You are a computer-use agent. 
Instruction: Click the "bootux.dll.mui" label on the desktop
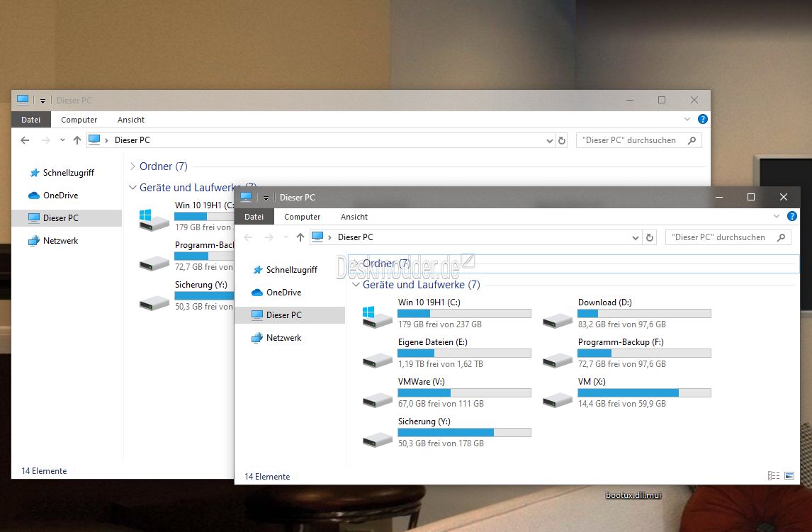633,495
